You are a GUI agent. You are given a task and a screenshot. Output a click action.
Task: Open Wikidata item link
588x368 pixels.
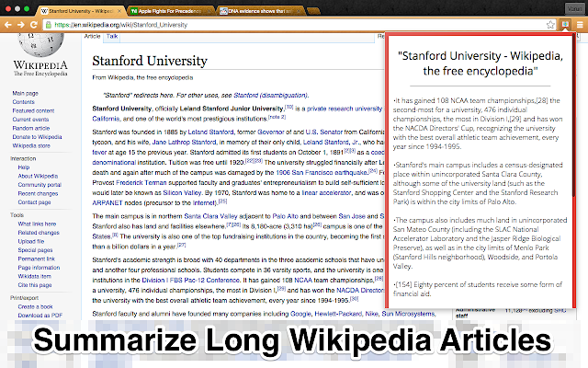(x=35, y=276)
